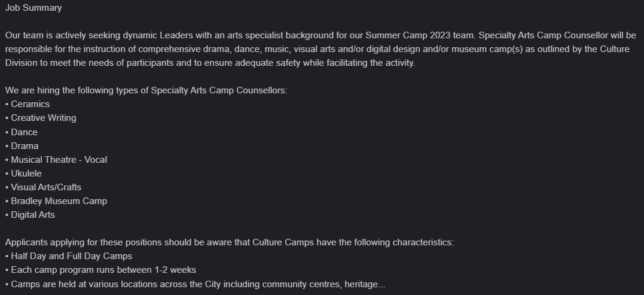Click the Culture Division paragraph line

tap(210, 63)
